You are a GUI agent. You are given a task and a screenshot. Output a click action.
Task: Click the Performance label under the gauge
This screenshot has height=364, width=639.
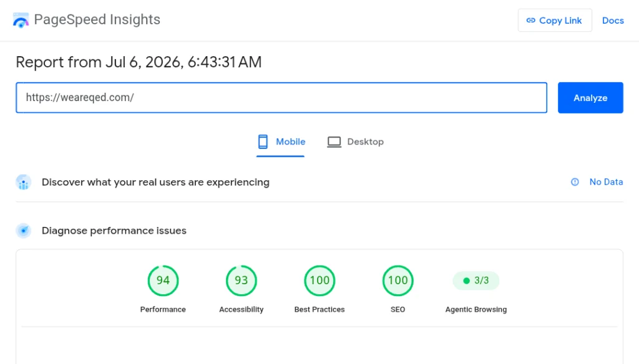tap(163, 309)
